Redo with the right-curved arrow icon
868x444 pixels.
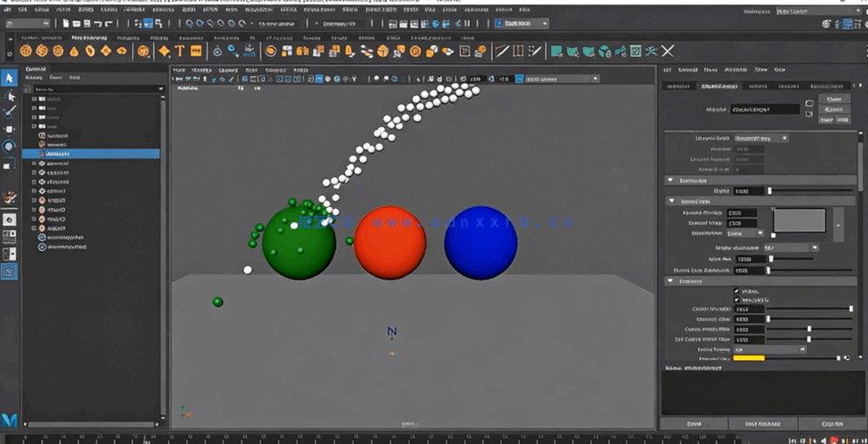coord(108,24)
